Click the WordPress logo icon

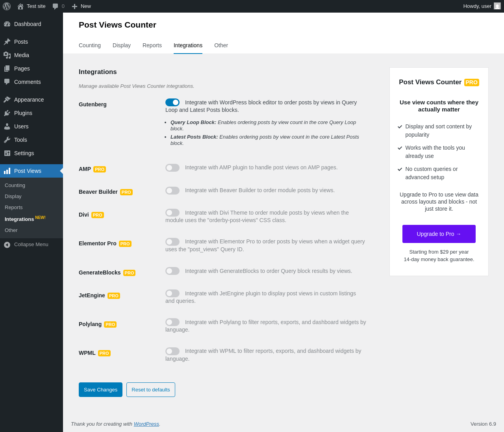[7, 6]
